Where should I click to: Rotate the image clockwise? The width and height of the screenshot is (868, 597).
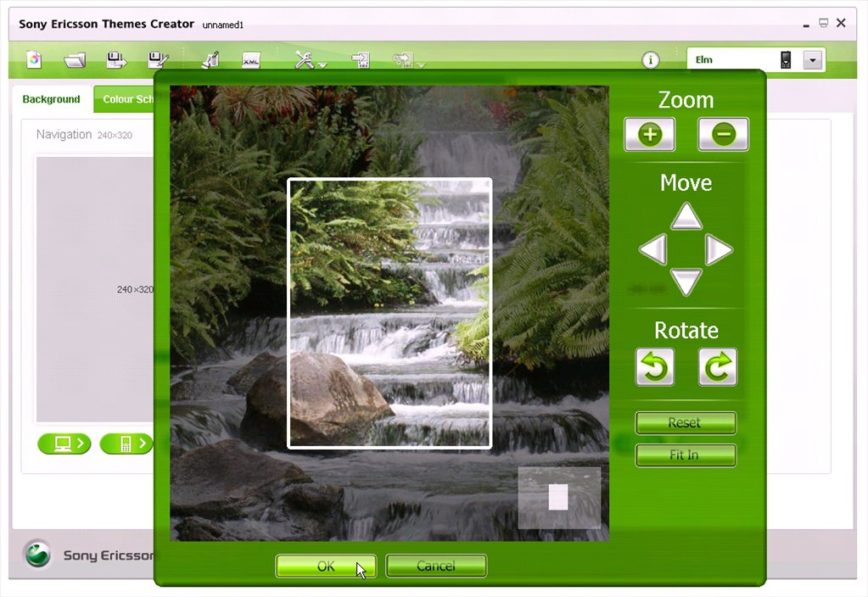pos(718,367)
